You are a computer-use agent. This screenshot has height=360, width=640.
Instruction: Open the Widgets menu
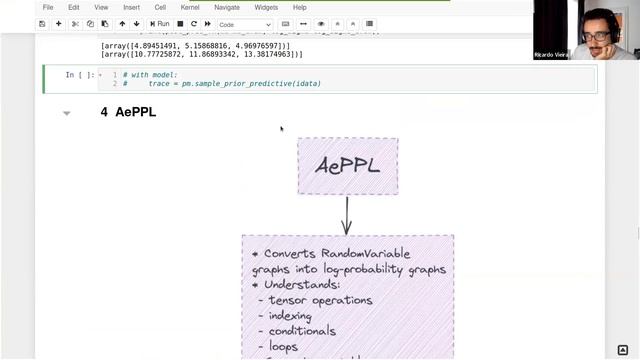tap(266, 7)
